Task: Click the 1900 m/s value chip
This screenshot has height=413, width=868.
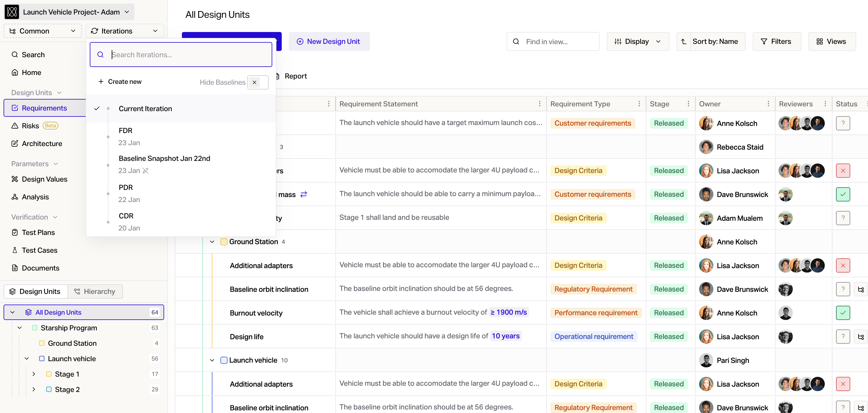Action: 508,312
